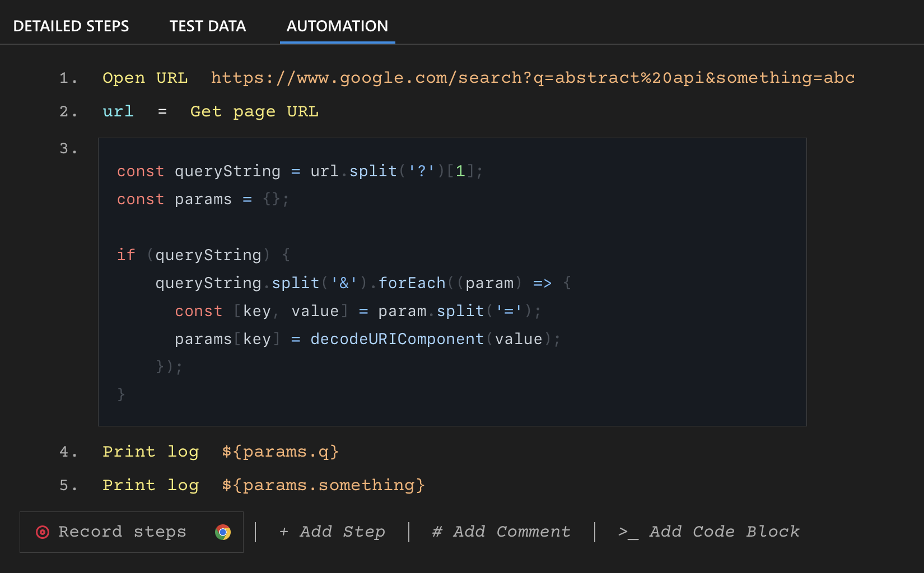Viewport: 924px width, 573px height.
Task: Insert a comment using Add Comment
Action: click(512, 532)
